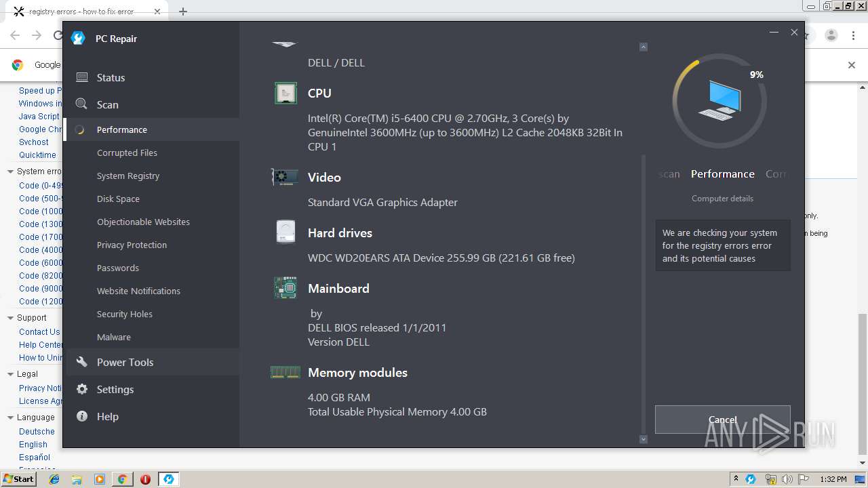Image resolution: width=868 pixels, height=488 pixels.
Task: Open File Explorer from taskbar
Action: pyautogui.click(x=77, y=479)
